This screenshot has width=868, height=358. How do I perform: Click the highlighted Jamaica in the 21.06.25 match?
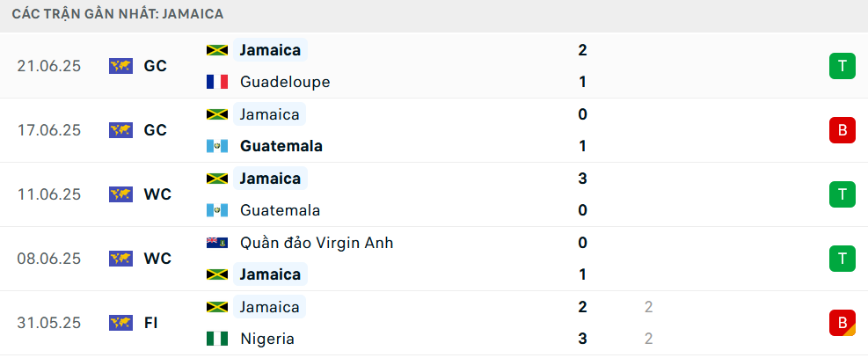(x=270, y=50)
